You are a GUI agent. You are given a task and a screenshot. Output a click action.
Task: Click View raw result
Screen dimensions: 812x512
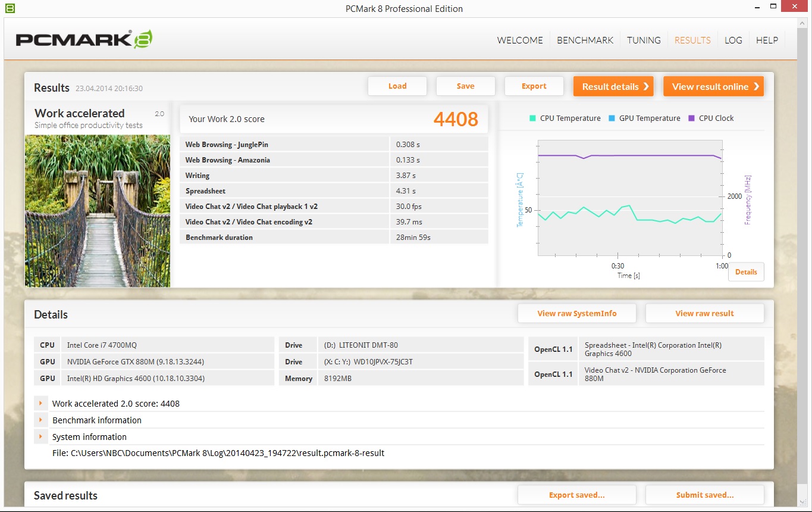(705, 313)
